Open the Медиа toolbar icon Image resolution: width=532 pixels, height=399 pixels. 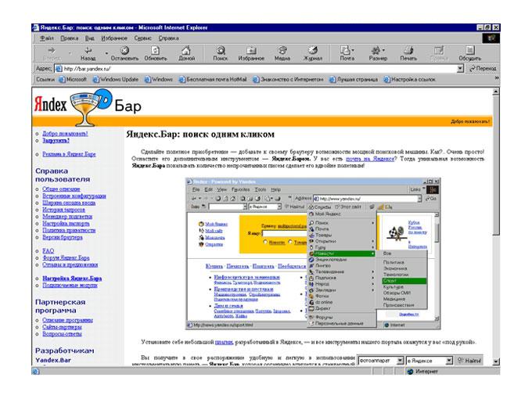pos(282,51)
